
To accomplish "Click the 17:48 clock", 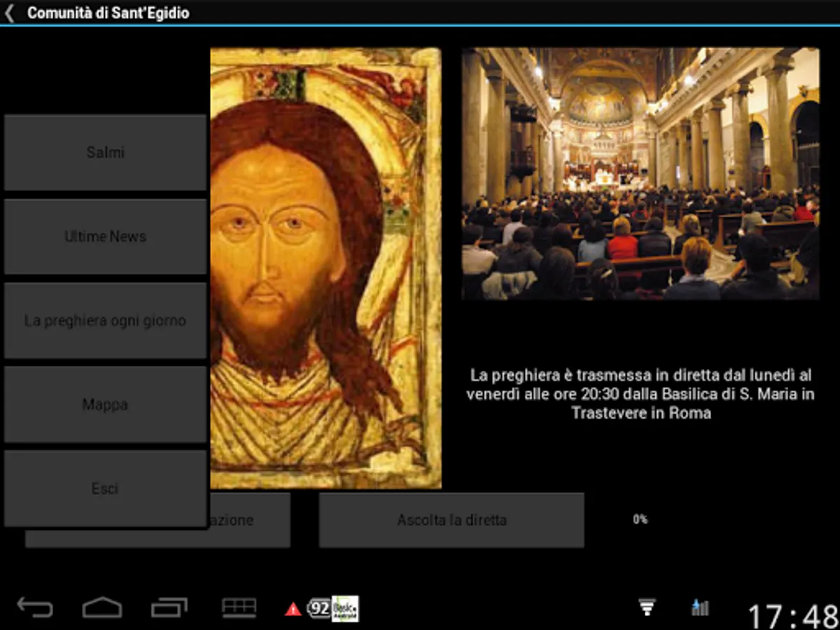I will [x=793, y=617].
